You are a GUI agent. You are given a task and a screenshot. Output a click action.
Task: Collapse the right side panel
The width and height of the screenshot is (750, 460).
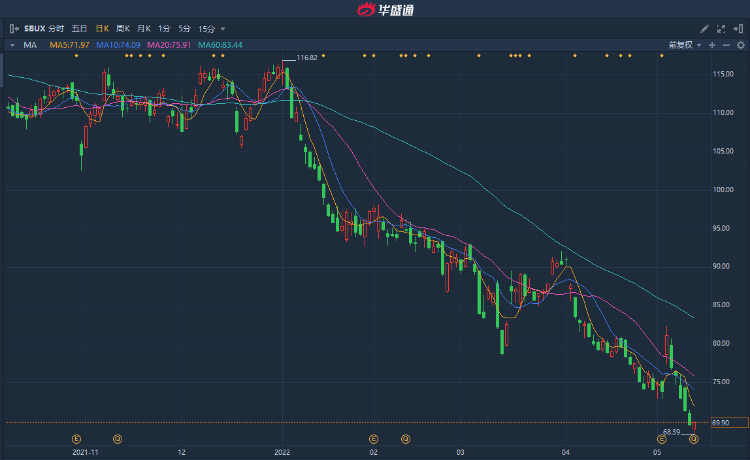point(739,29)
